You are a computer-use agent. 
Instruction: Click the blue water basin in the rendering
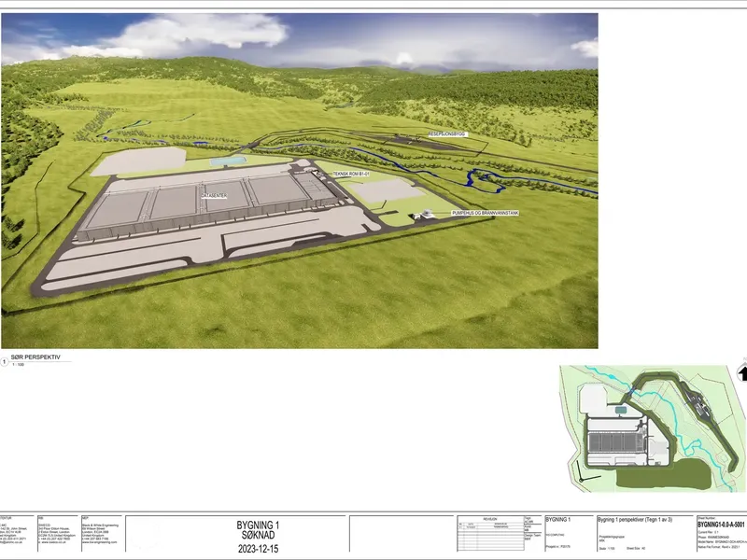[229, 161]
